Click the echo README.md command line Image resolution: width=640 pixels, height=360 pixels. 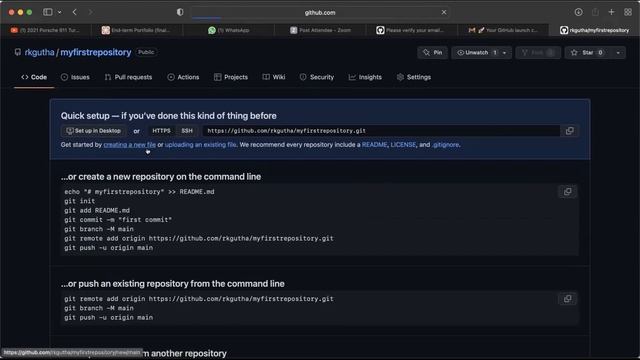pyautogui.click(x=139, y=192)
